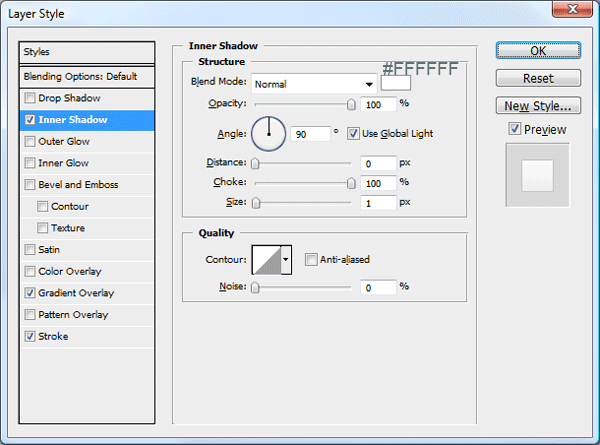Toggle the Use Global Light checkbox
The width and height of the screenshot is (600, 445).
pyautogui.click(x=353, y=134)
